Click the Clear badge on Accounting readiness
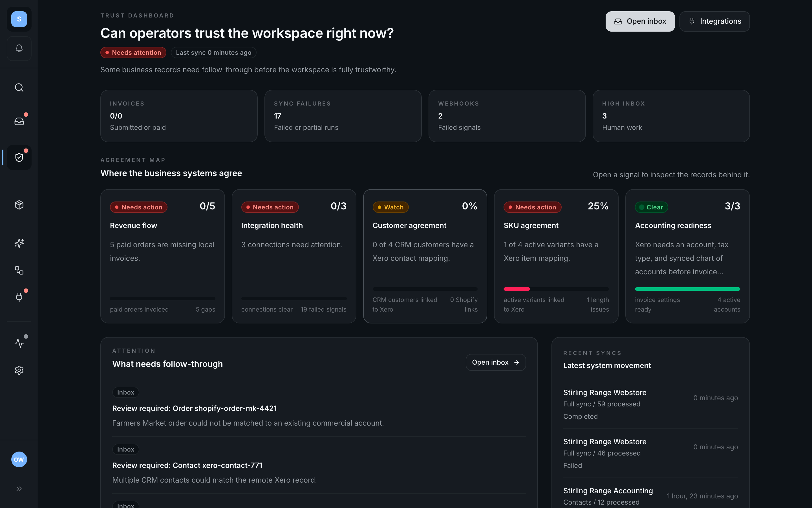Screen dimensions: 812x508 click(x=651, y=207)
